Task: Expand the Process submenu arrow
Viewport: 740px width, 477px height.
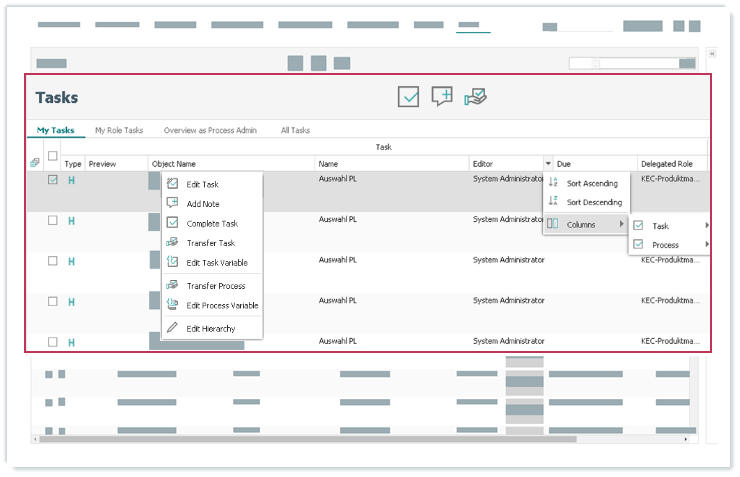Action: tap(706, 244)
